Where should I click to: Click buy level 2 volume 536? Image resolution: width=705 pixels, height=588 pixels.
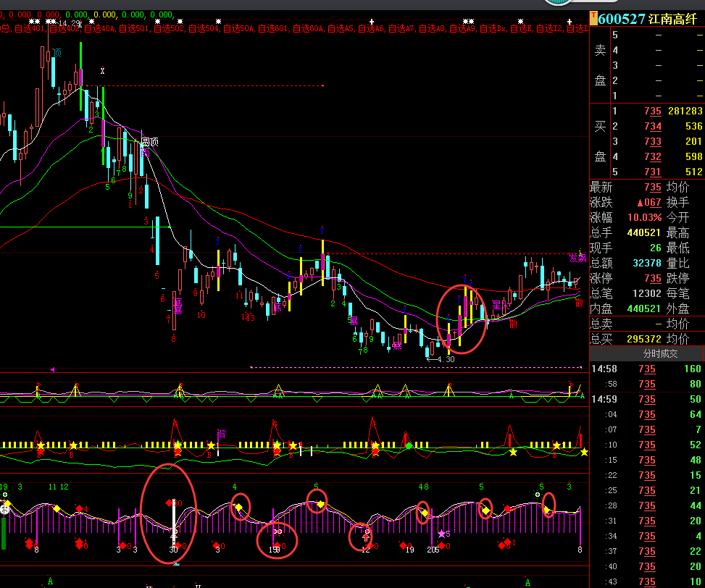coord(693,126)
